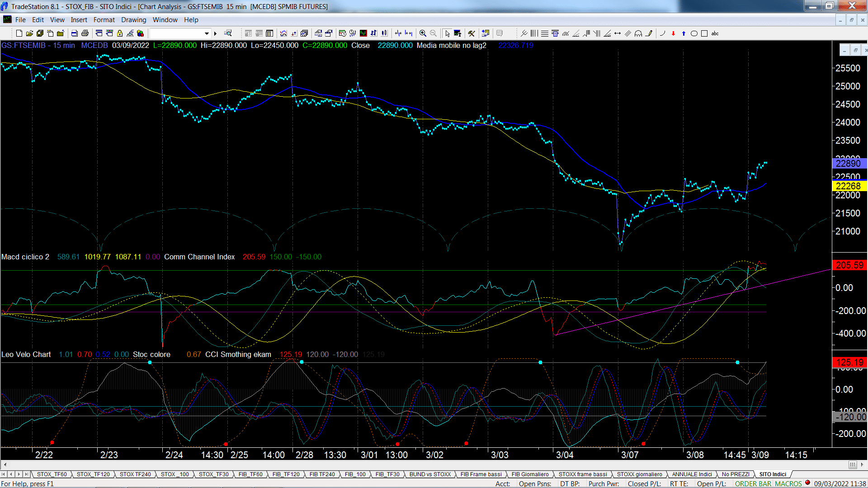Image resolution: width=868 pixels, height=488 pixels.
Task: Click the expand bar spacing icon
Action: [409, 33]
